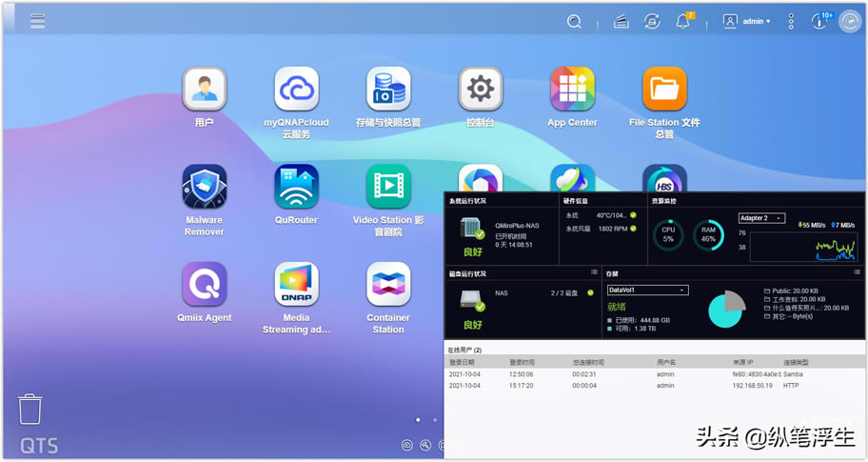Go to the first desktop page dot
Viewport: 868px width, 462px height.
pyautogui.click(x=418, y=420)
